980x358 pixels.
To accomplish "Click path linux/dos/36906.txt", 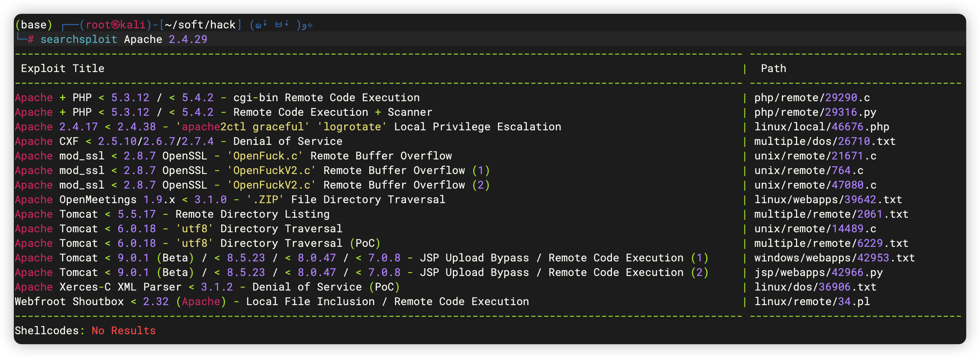I will pos(815,287).
